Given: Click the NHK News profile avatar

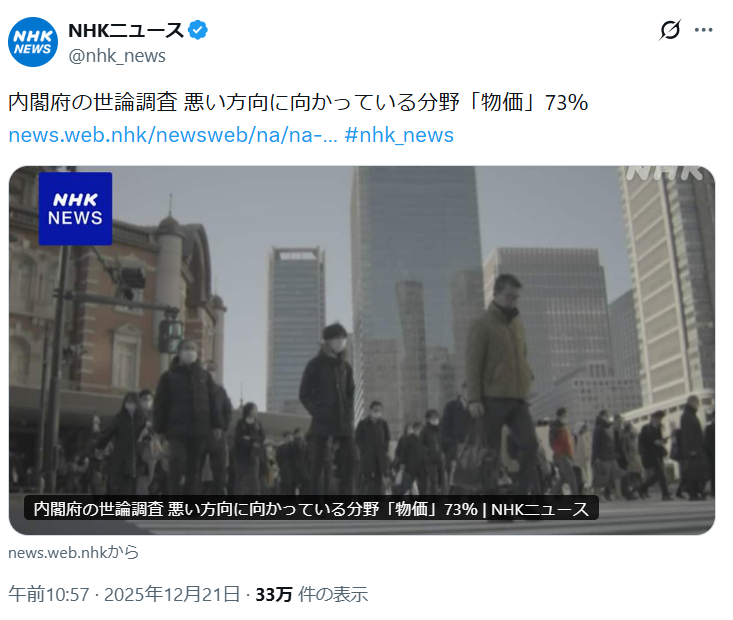Looking at the screenshot, I should 33,42.
